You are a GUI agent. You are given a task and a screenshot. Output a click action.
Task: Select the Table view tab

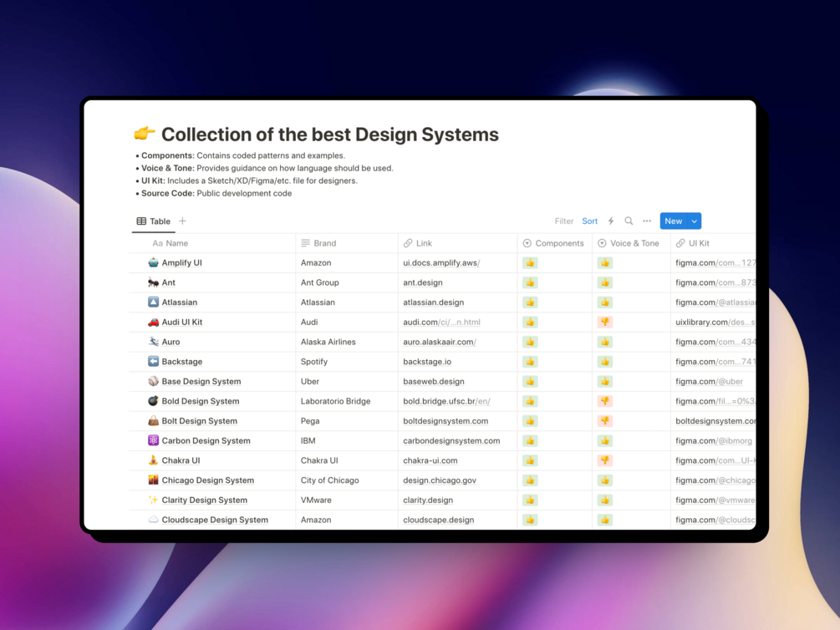[x=154, y=221]
